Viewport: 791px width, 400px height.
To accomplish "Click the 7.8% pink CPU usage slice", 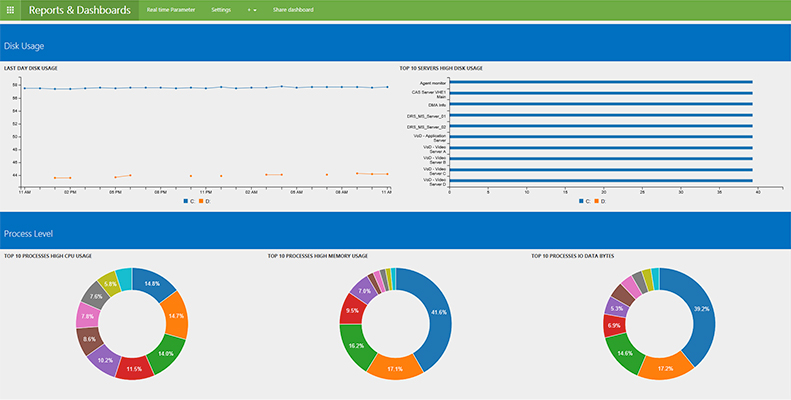I will pos(86,316).
